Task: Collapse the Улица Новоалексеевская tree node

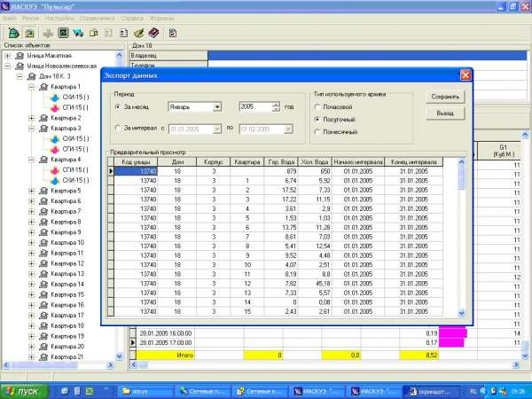Action: click(x=8, y=66)
